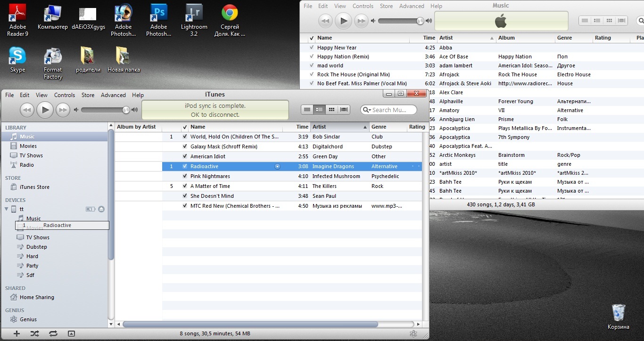Collapse the tt device tree
644x341 pixels.
point(7,209)
